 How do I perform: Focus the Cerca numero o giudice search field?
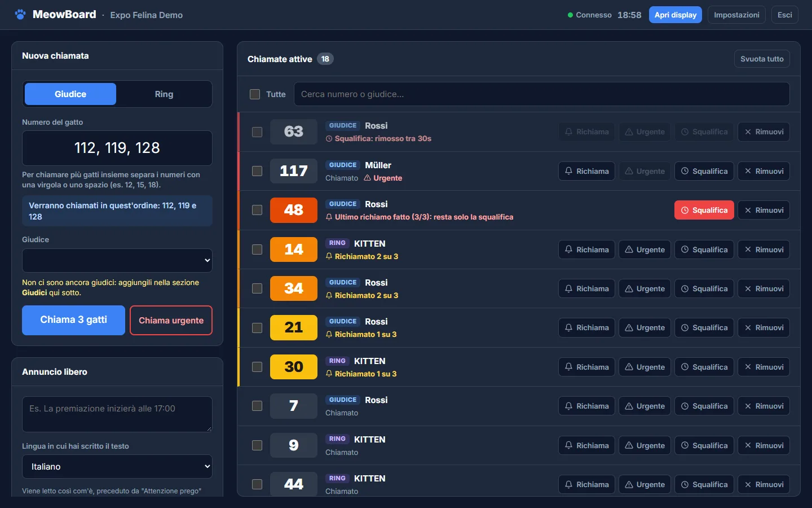pos(541,94)
